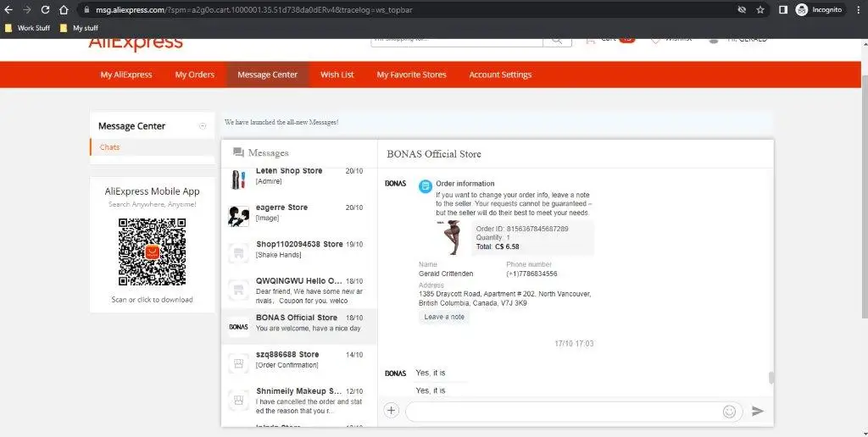Image resolution: width=868 pixels, height=437 pixels.
Task: Go to My AliExpress tab
Action: (126, 75)
